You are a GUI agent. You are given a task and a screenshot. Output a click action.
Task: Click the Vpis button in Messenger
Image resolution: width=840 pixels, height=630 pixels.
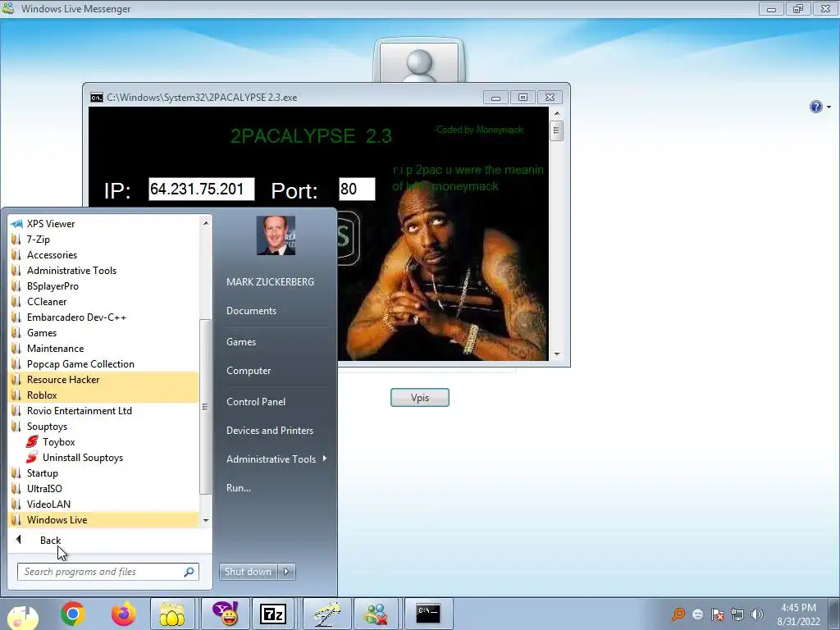click(420, 398)
